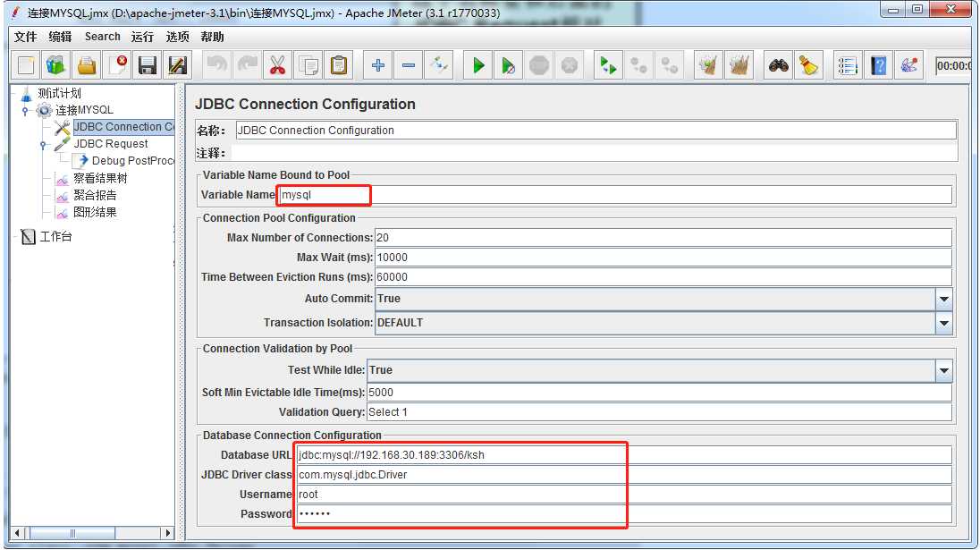Image resolution: width=980 pixels, height=550 pixels.
Task: Save the test plan with floppy icon
Action: click(x=148, y=65)
